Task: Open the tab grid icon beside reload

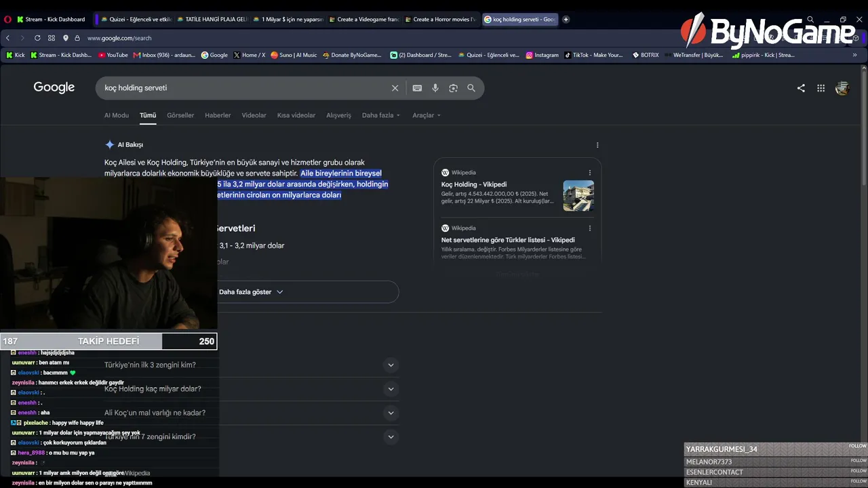Action: [52, 38]
